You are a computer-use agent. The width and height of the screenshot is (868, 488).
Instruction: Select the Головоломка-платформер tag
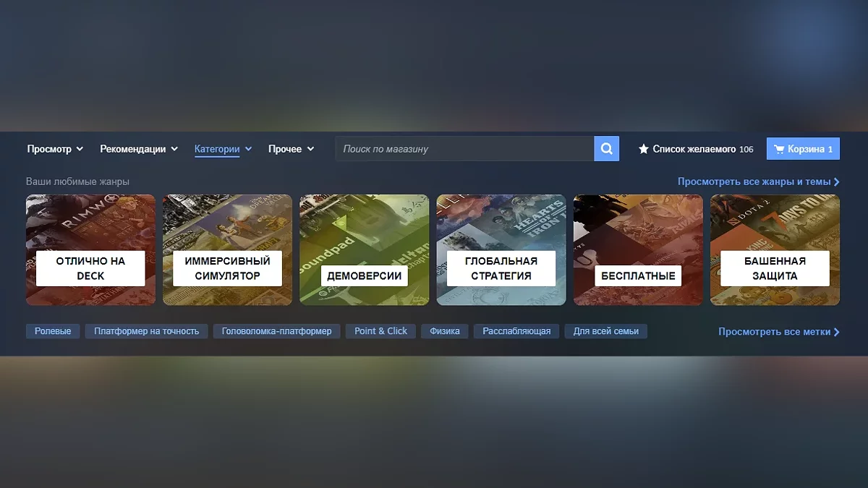(x=277, y=331)
